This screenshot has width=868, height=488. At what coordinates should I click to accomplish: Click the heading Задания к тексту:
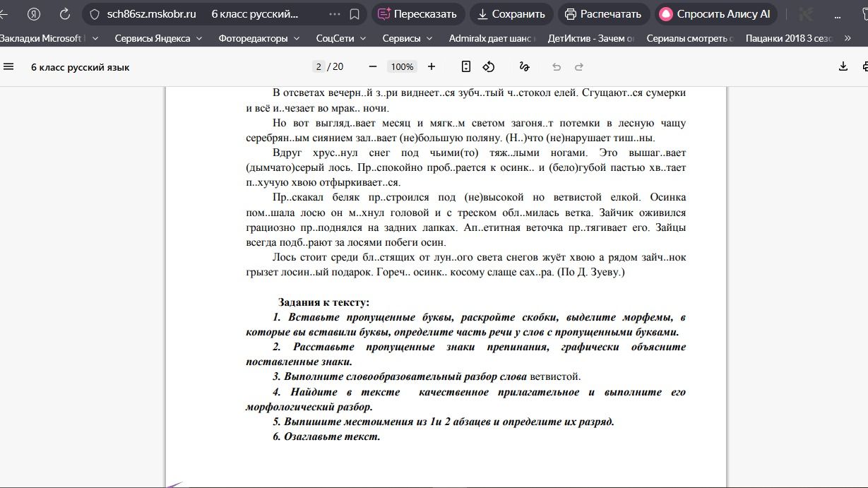click(323, 302)
